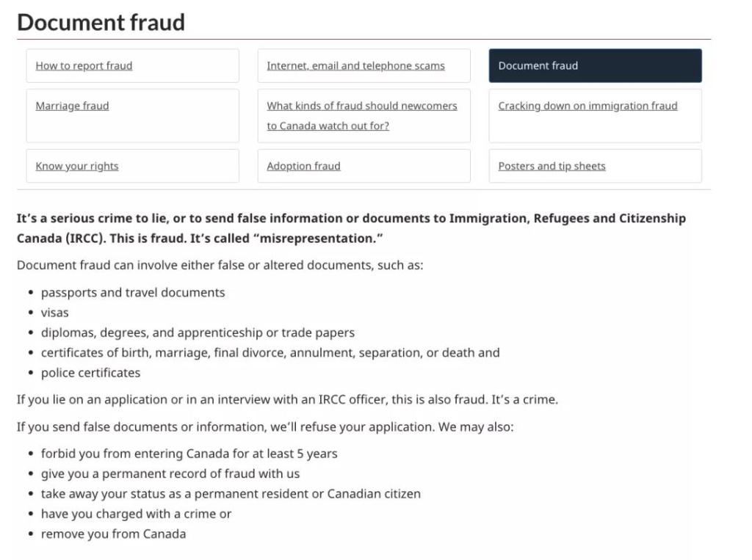The image size is (752, 560).
Task: Visit Cracking down on immigration fraud
Action: (587, 106)
